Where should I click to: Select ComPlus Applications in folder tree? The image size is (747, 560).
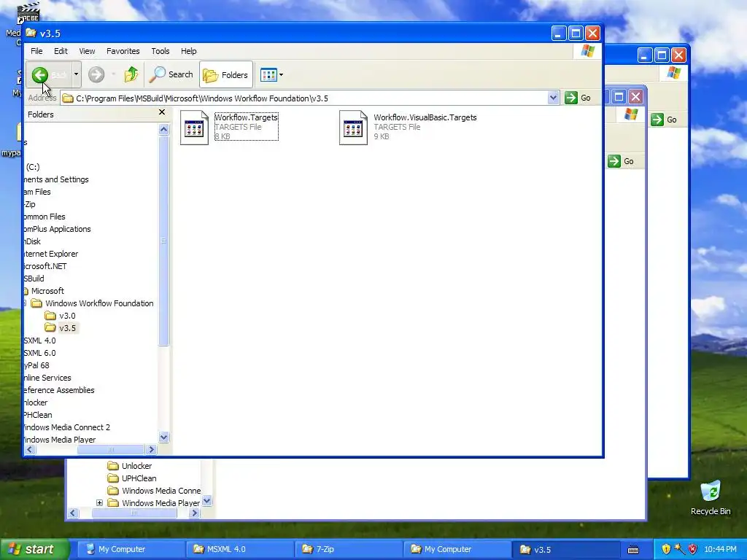point(57,229)
